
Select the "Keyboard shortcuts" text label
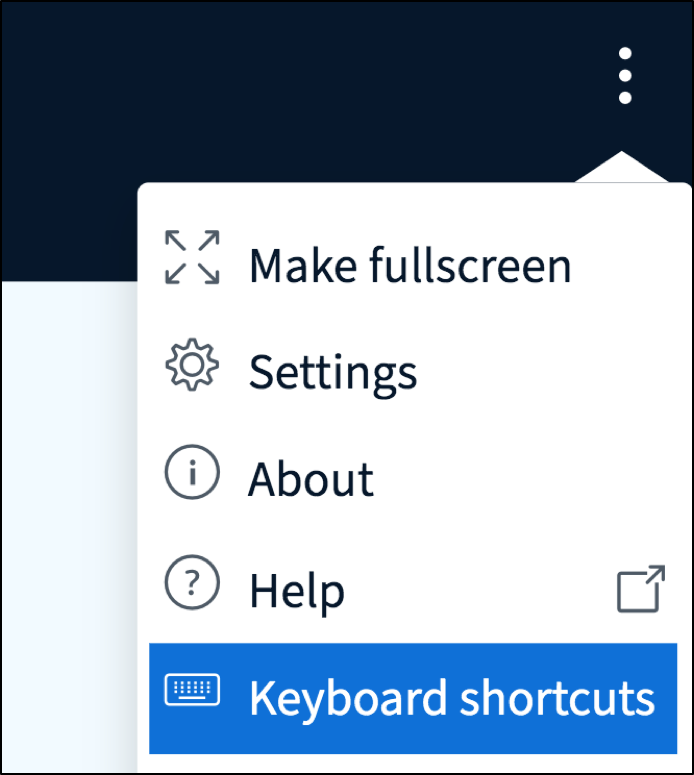point(452,698)
